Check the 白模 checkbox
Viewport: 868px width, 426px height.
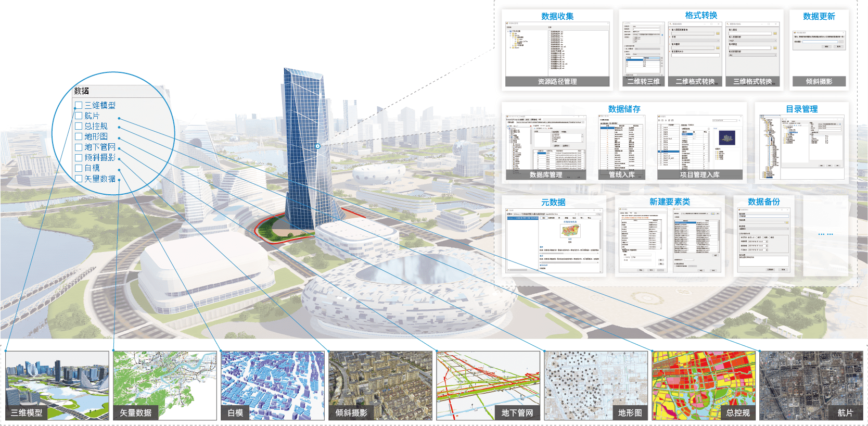click(79, 168)
